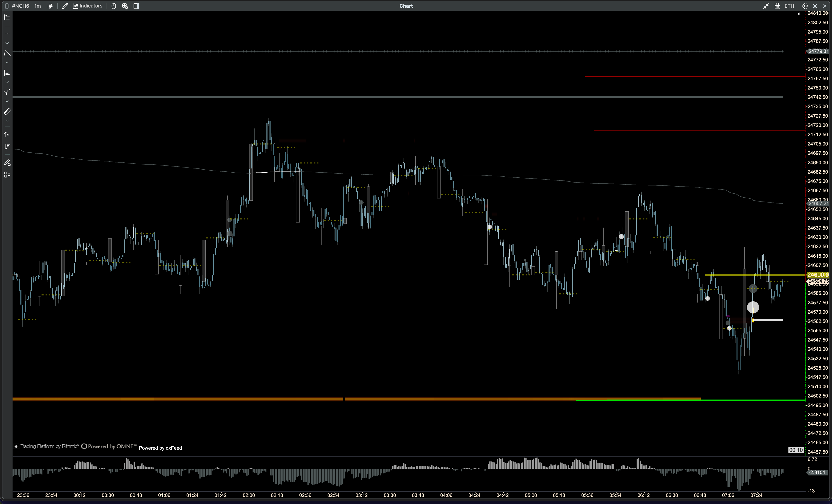Image resolution: width=832 pixels, height=504 pixels.
Task: Open the calendar date picker icon
Action: (x=777, y=6)
